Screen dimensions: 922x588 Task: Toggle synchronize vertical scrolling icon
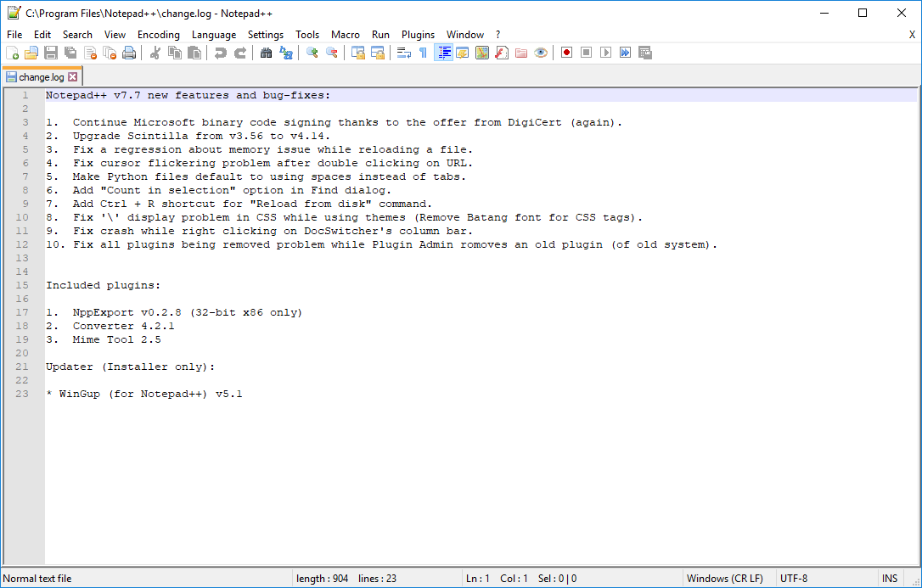click(x=358, y=53)
